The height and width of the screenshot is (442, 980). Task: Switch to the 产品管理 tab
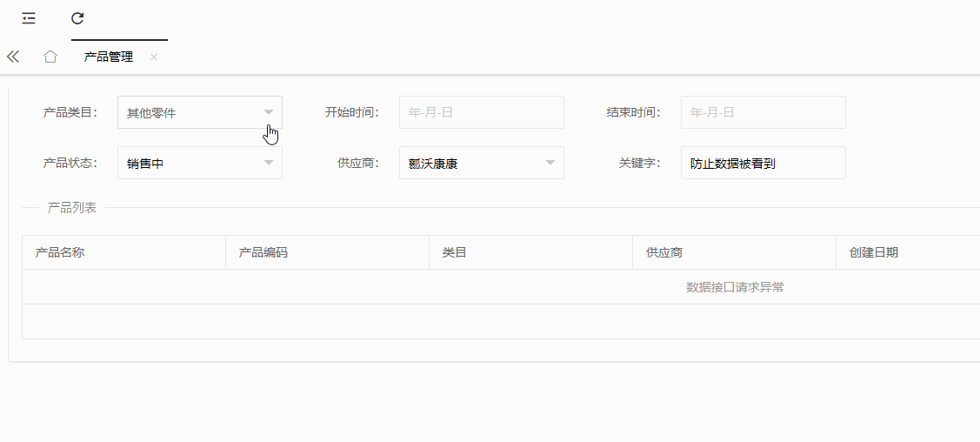[109, 57]
